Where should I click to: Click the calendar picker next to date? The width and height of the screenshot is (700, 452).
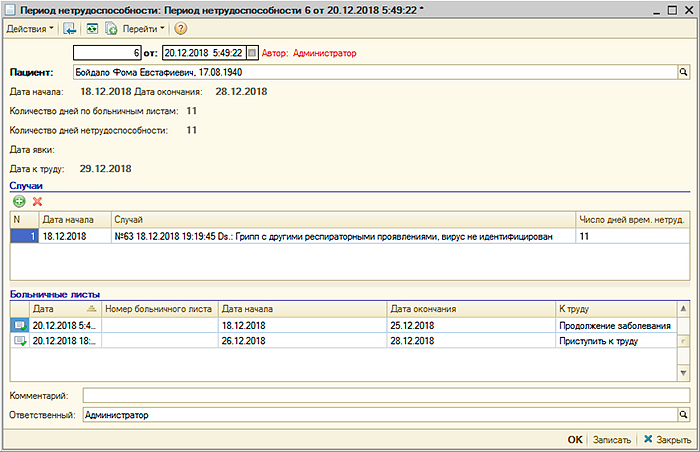[x=252, y=52]
